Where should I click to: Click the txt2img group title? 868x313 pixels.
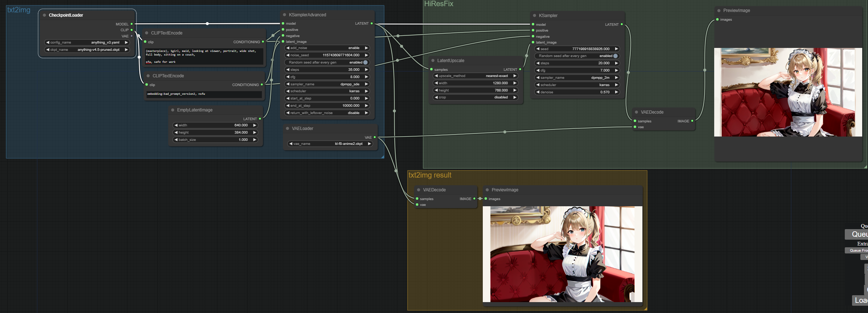click(19, 10)
